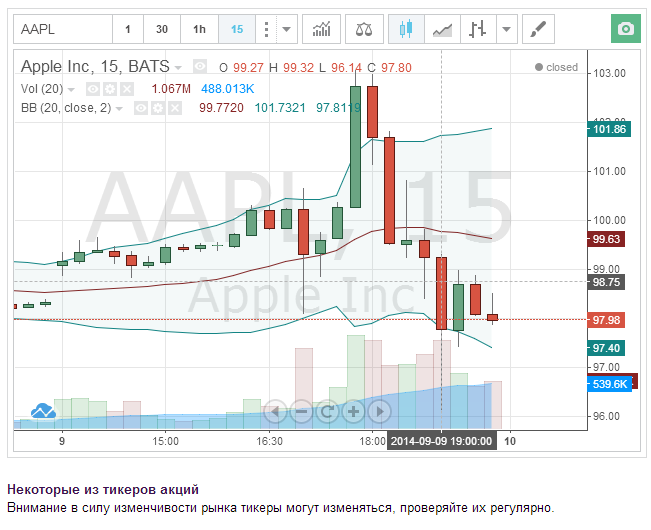Viewport: 651px width, 530px height.
Task: Click the 99.63 basis price label
Action: click(606, 239)
